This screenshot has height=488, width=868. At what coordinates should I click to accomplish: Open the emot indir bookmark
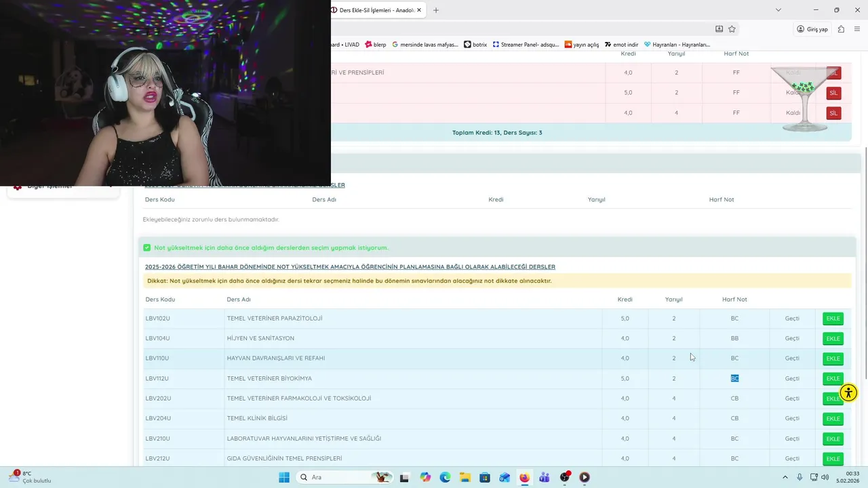pyautogui.click(x=622, y=45)
